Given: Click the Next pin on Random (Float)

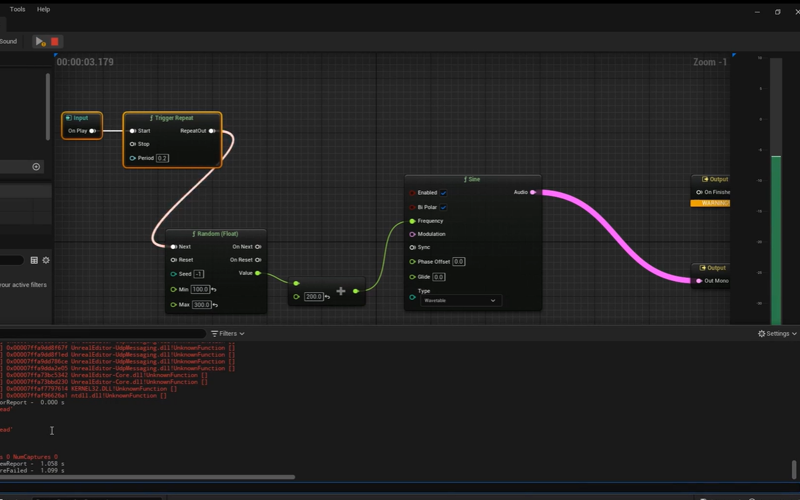Looking at the screenshot, I should pos(173,246).
